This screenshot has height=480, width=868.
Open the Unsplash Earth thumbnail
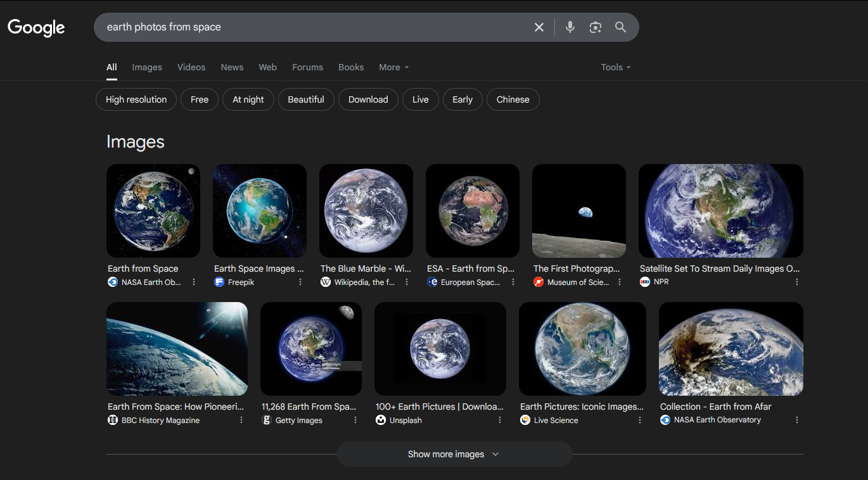coord(440,349)
